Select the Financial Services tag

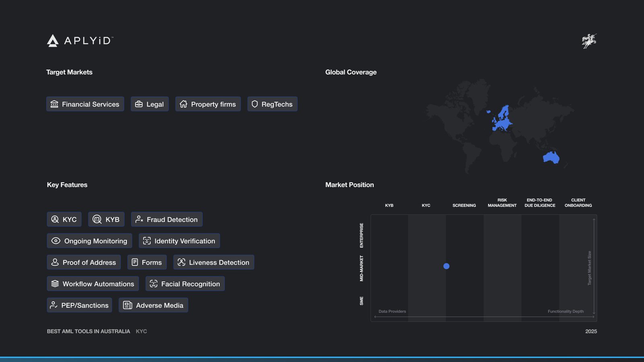point(85,104)
